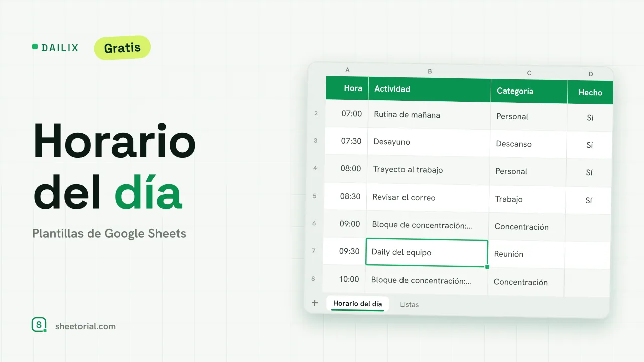
Task: Click the Hora header cell
Action: pos(347,88)
